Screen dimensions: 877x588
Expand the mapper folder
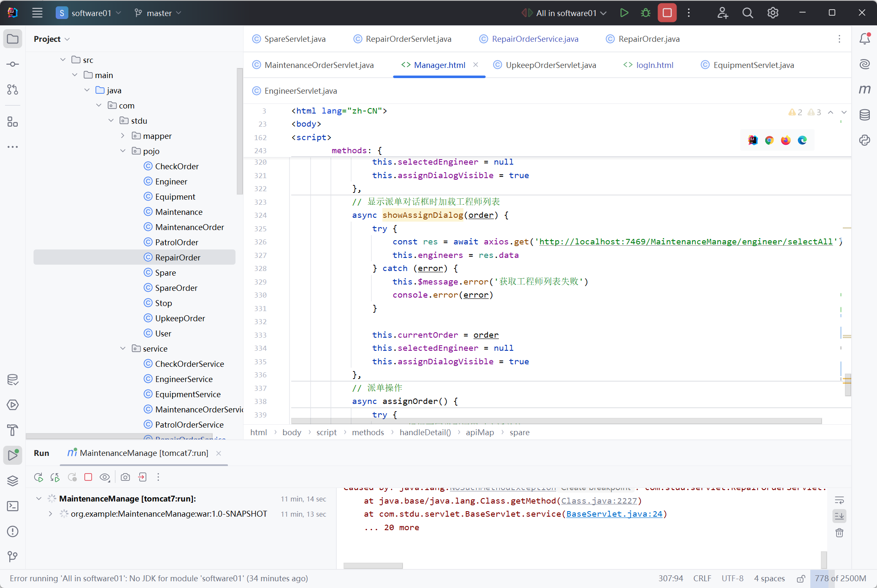coord(123,136)
